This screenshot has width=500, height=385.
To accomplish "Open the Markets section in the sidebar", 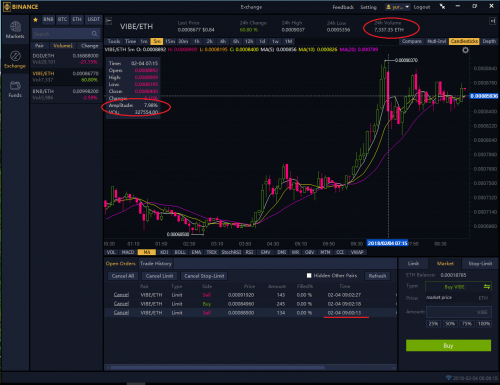I will pos(15,30).
